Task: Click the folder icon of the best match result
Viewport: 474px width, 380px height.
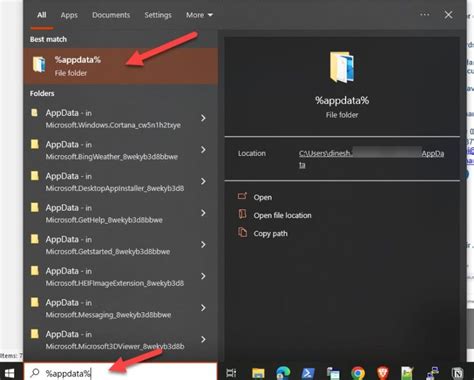Action: (39, 64)
